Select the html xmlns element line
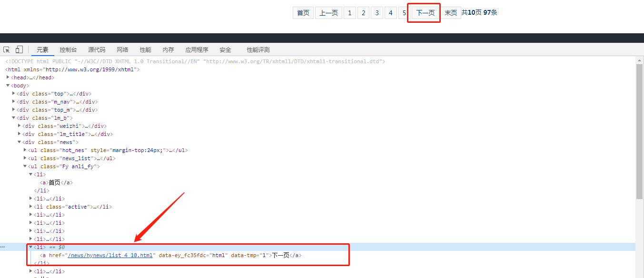This screenshot has height=278, width=644. (x=72, y=69)
